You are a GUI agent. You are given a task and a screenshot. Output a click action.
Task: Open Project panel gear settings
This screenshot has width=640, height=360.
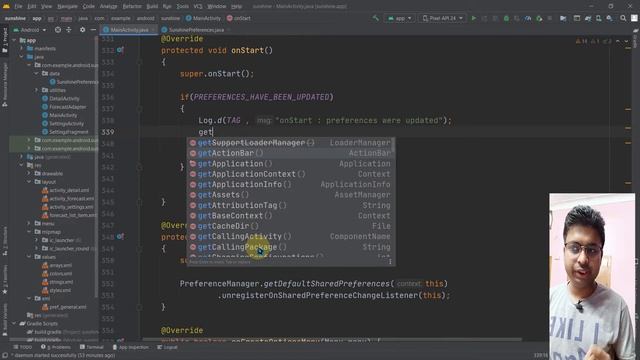click(82, 30)
